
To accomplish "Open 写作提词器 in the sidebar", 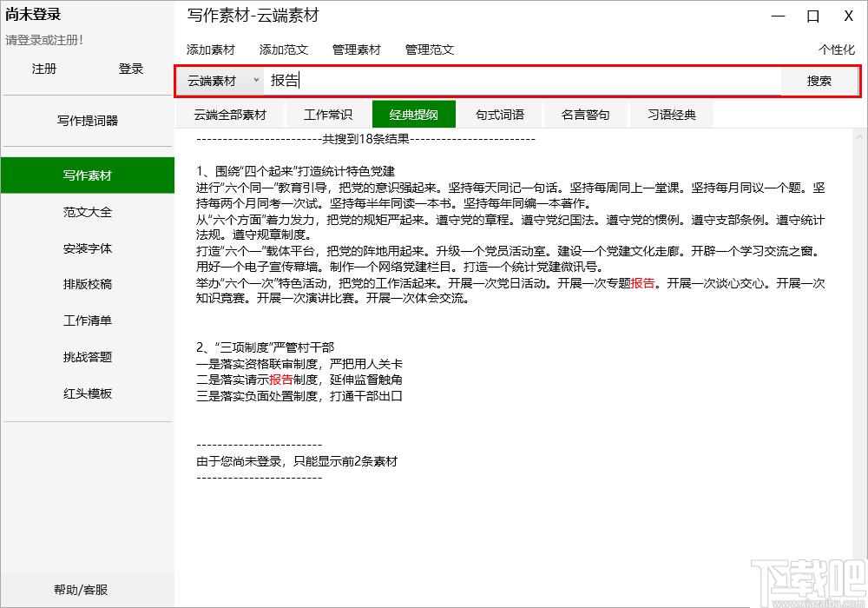I will (88, 121).
